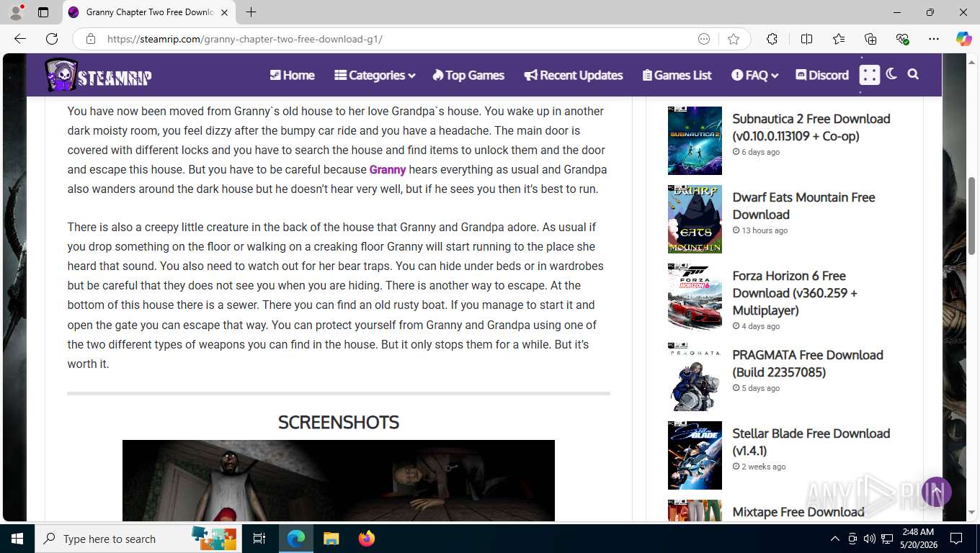Click the browser Back arrow
Image resolution: width=980 pixels, height=553 pixels.
click(x=20, y=39)
